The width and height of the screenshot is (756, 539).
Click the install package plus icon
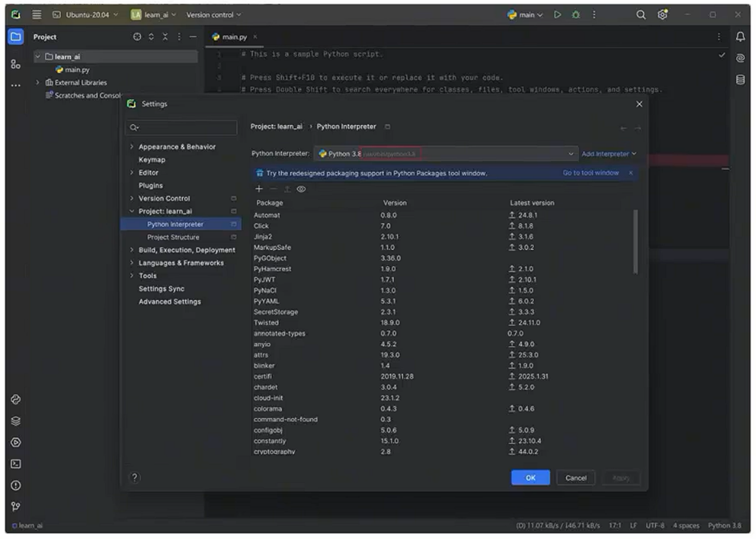tap(259, 189)
